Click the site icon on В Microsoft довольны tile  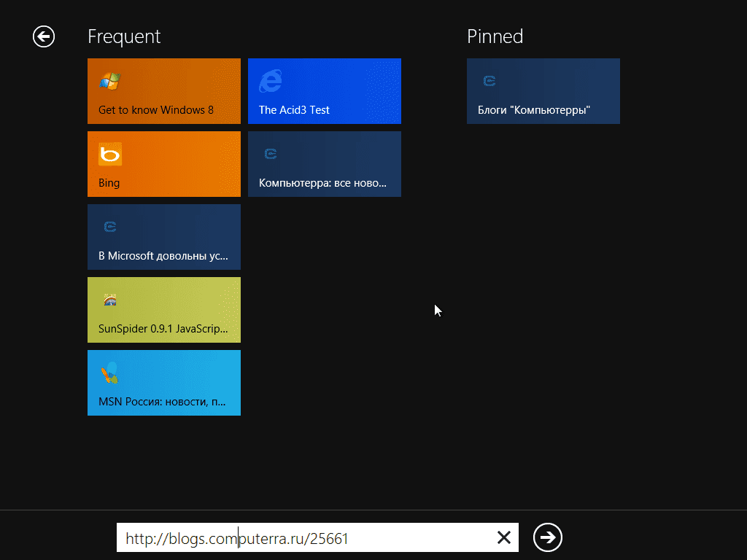click(110, 227)
